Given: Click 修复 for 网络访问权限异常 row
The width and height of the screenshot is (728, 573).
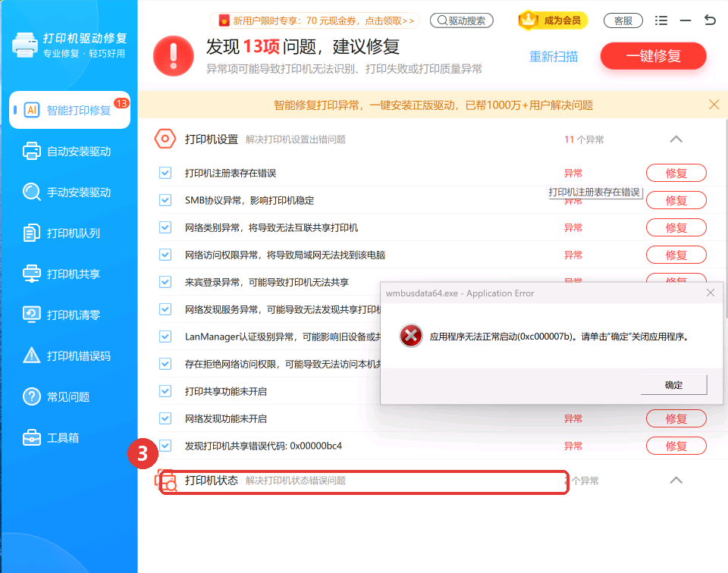Looking at the screenshot, I should tap(676, 255).
